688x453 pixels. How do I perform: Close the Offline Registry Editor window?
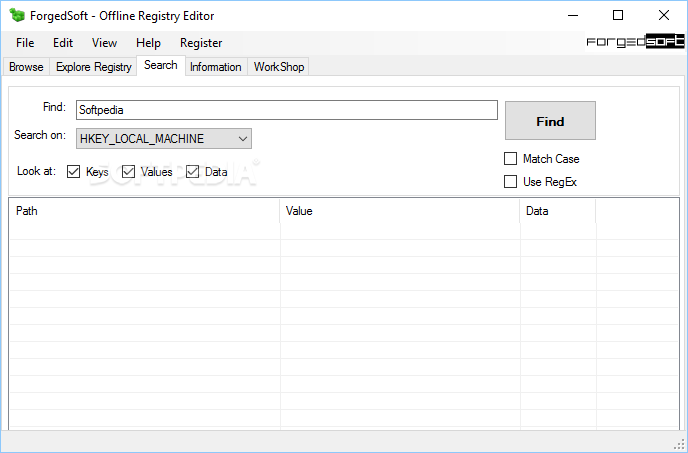(x=664, y=15)
